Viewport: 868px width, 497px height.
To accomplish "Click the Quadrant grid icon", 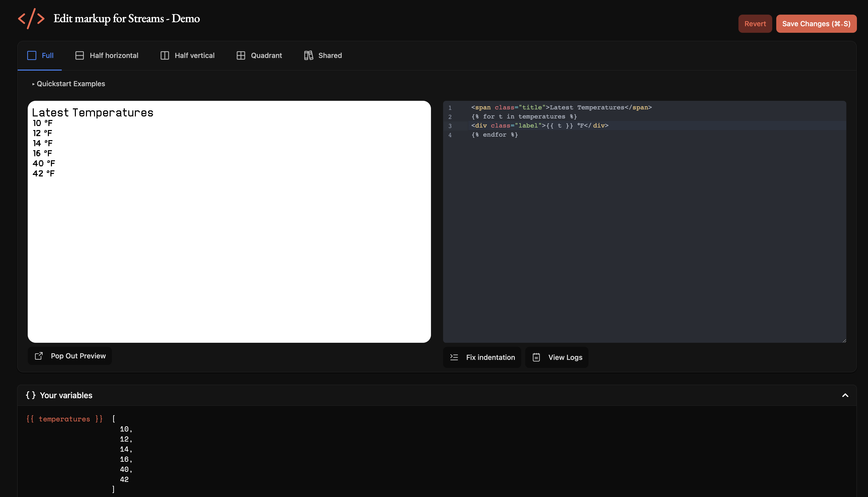I will (241, 55).
